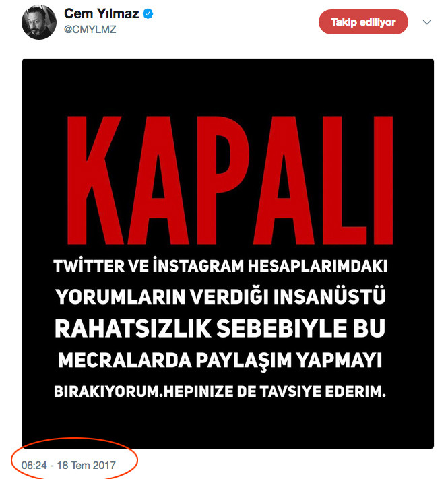This screenshot has height=479, width=448.
Task: Open the tweet options chevron menu
Action: point(426,22)
